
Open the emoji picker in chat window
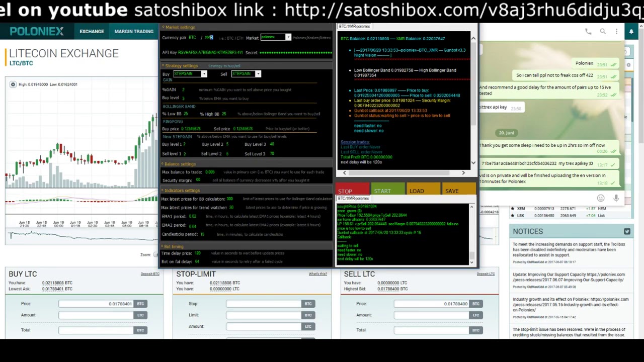pos(601,198)
